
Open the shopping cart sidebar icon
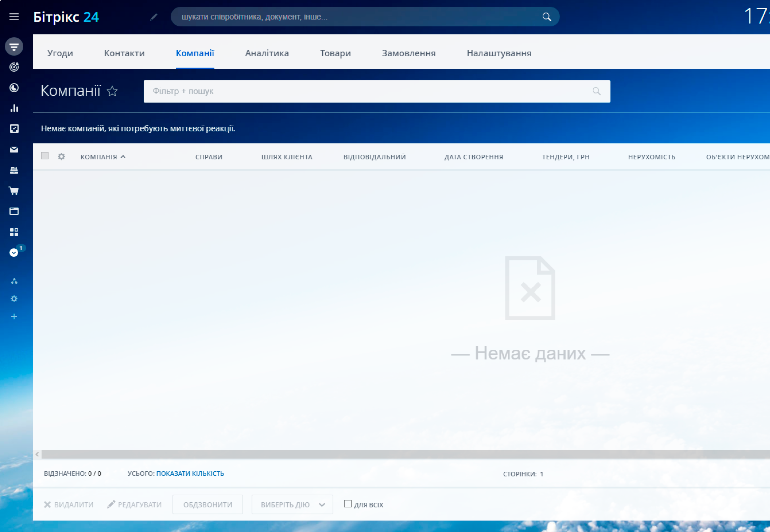pos(14,191)
